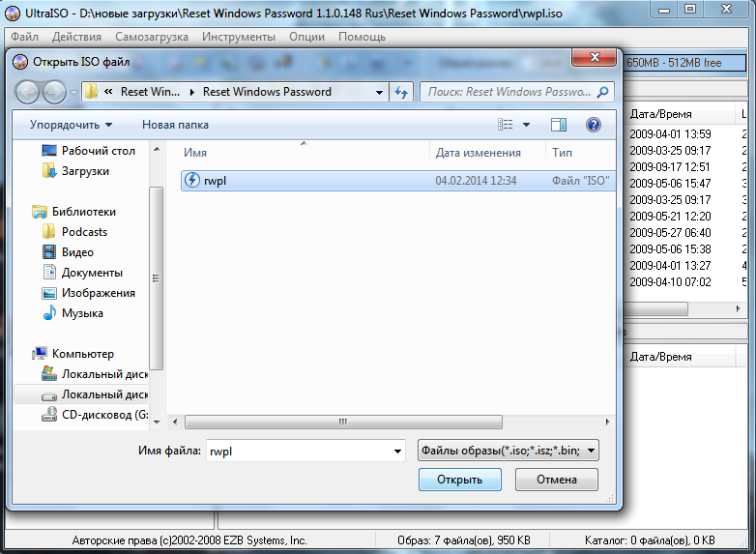Open the Самозагрузка menu in UltraISO

click(x=152, y=37)
